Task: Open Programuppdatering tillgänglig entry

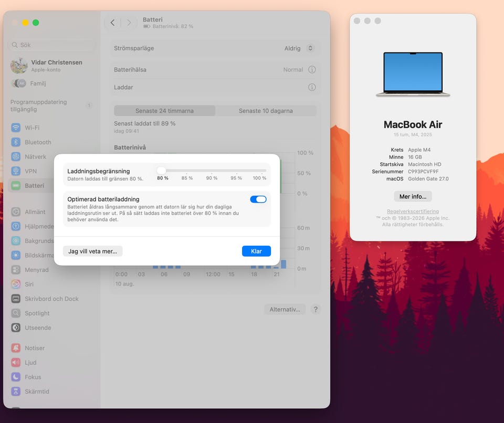Action: tap(51, 105)
